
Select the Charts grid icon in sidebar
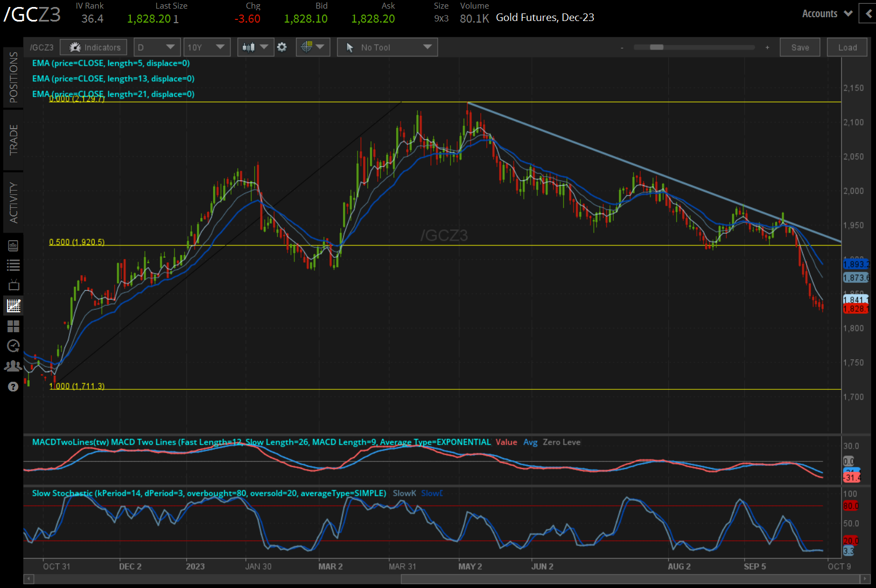[13, 306]
